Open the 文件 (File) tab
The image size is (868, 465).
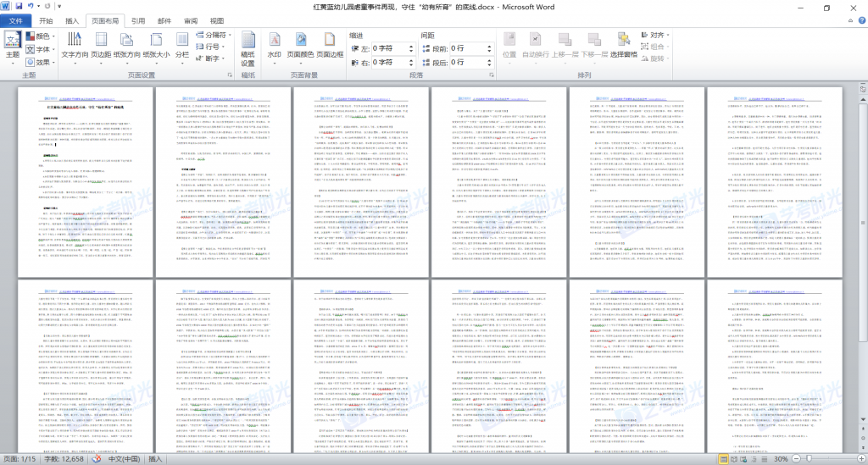(x=15, y=20)
